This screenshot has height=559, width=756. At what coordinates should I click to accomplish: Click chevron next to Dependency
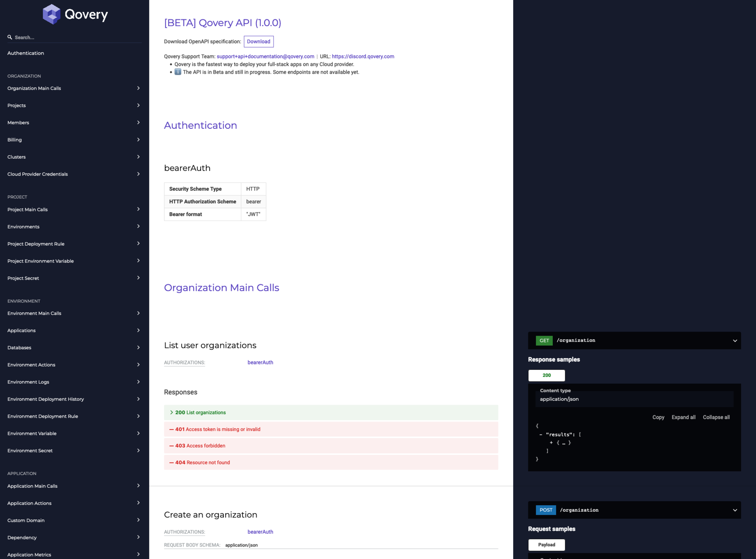click(x=138, y=537)
